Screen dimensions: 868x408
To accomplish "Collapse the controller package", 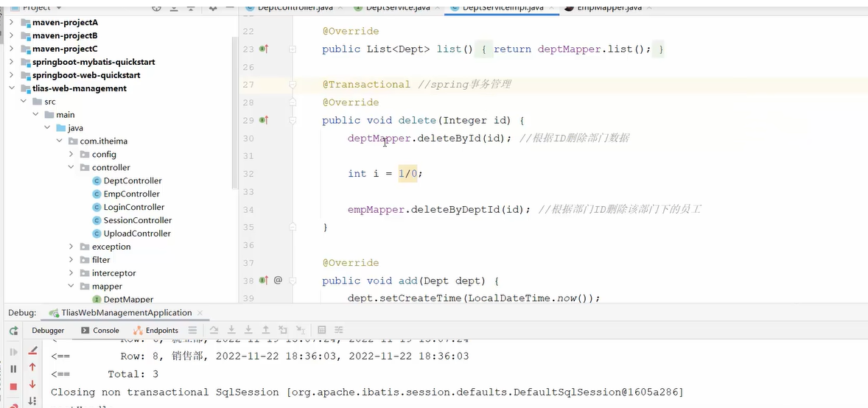I will (x=71, y=167).
